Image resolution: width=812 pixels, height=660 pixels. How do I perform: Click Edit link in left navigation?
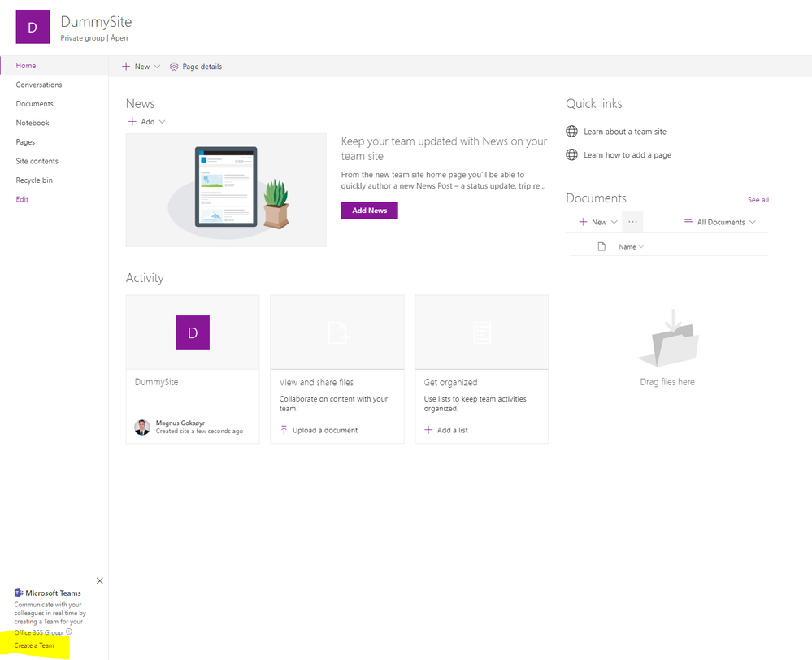tap(22, 199)
